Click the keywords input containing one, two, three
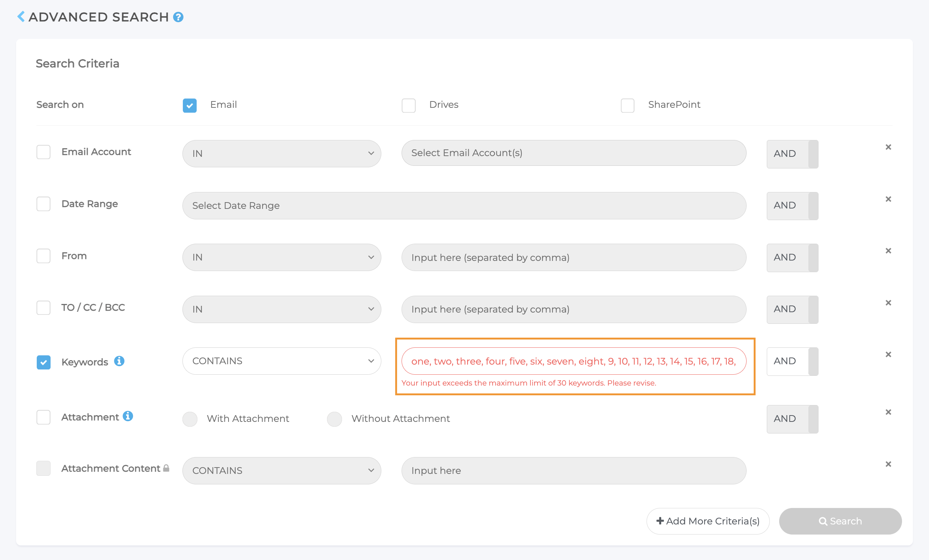The image size is (929, 560). coord(573,361)
